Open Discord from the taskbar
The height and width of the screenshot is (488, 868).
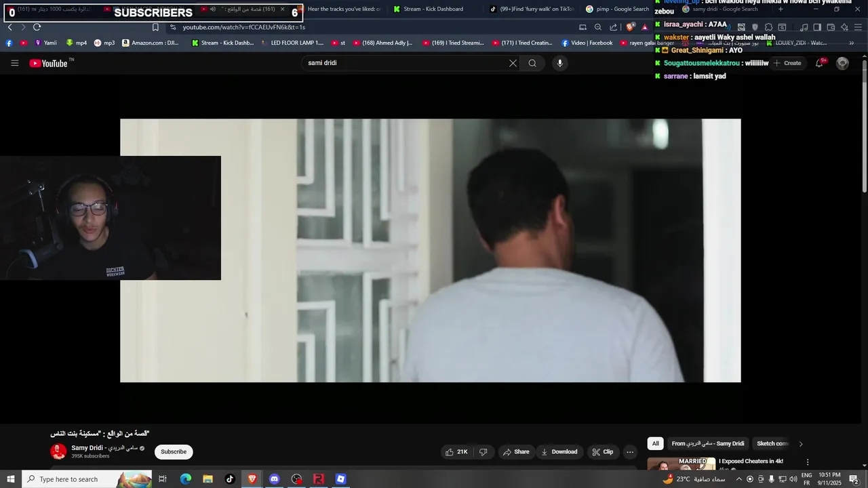click(x=274, y=479)
